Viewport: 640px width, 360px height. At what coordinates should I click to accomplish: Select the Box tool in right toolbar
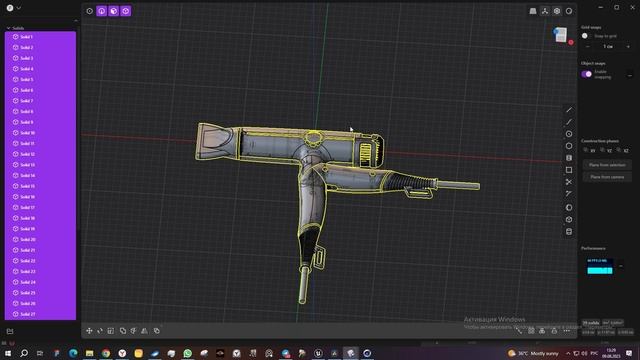point(569,220)
